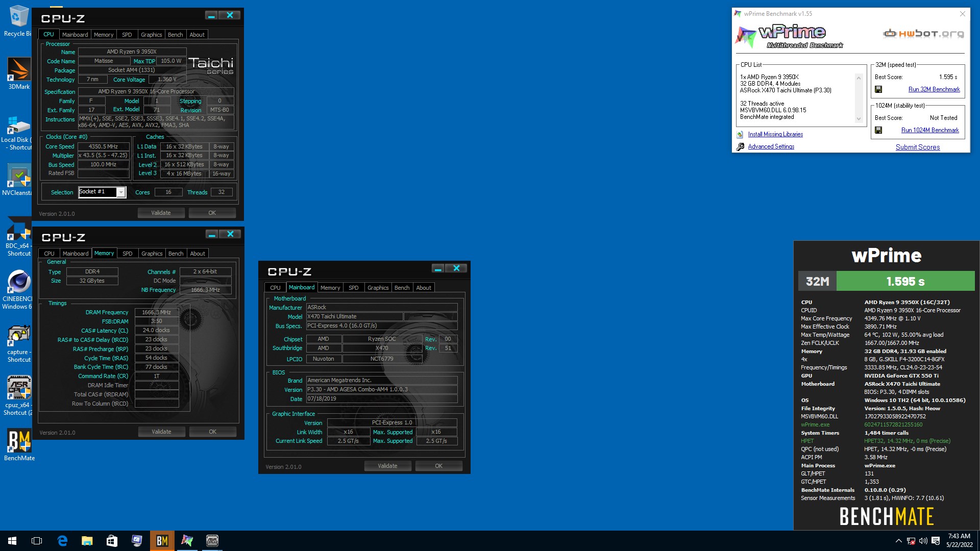Click the save icon for 1024M score
Screen dimensions: 980x551
(878, 130)
